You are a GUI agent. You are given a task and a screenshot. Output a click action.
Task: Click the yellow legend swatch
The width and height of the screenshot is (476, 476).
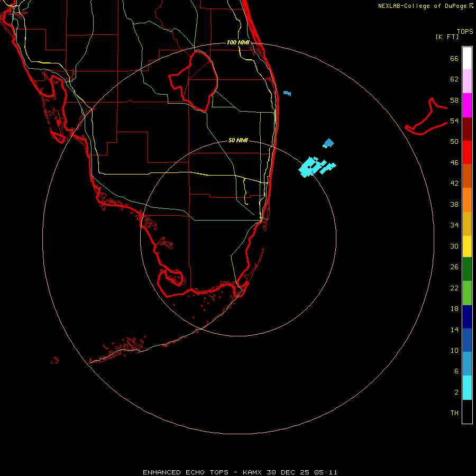tap(467, 246)
